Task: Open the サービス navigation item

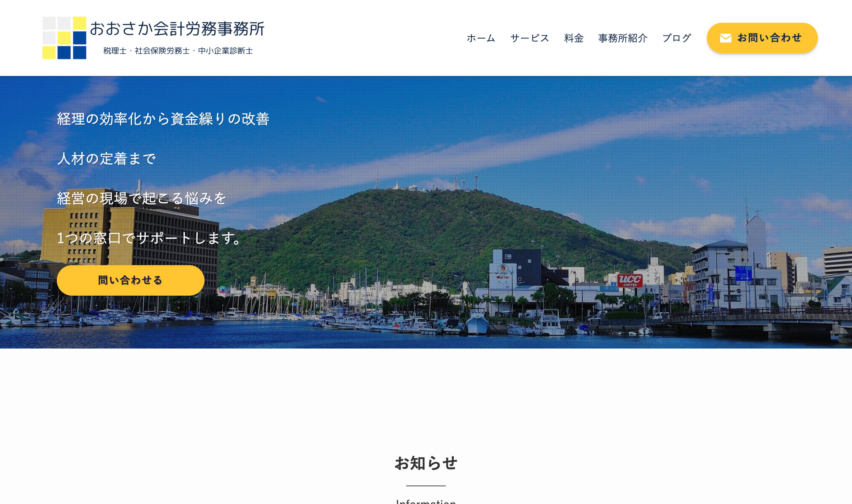Action: pyautogui.click(x=529, y=38)
